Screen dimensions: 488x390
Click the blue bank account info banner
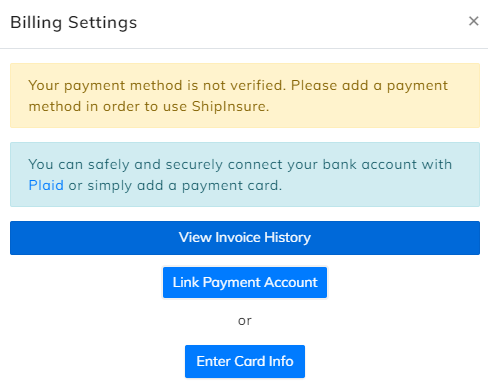coord(245,174)
